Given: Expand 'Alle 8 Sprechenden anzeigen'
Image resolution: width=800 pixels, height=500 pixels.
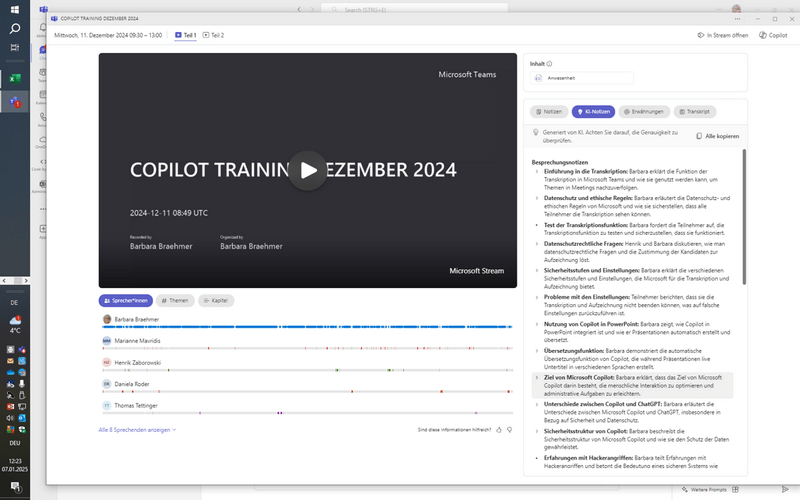Looking at the screenshot, I should tap(137, 429).
